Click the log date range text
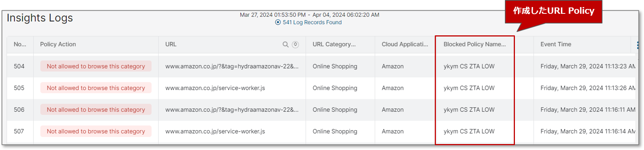 (x=309, y=15)
